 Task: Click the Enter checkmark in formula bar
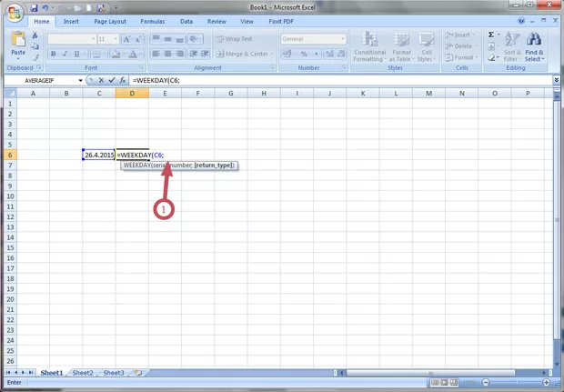coord(111,80)
